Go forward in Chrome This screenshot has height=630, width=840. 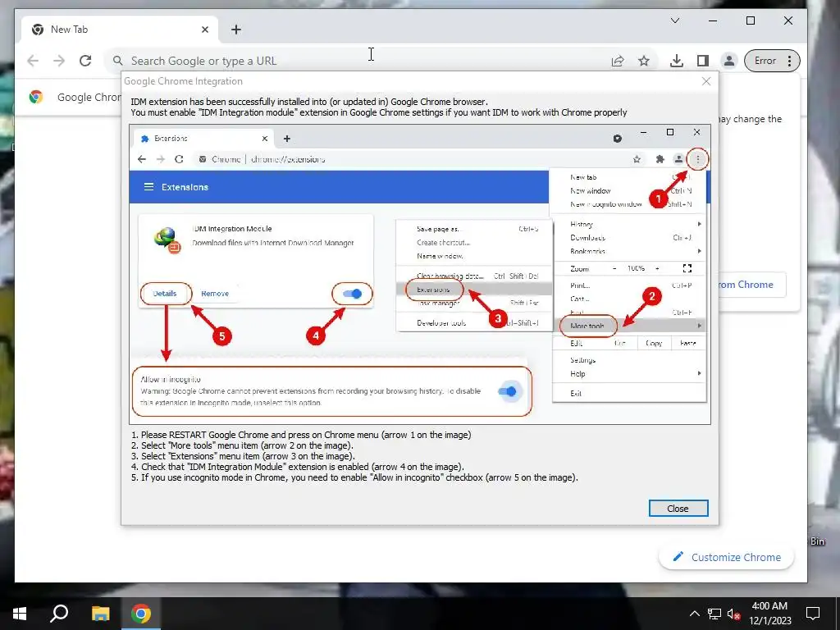tap(59, 61)
